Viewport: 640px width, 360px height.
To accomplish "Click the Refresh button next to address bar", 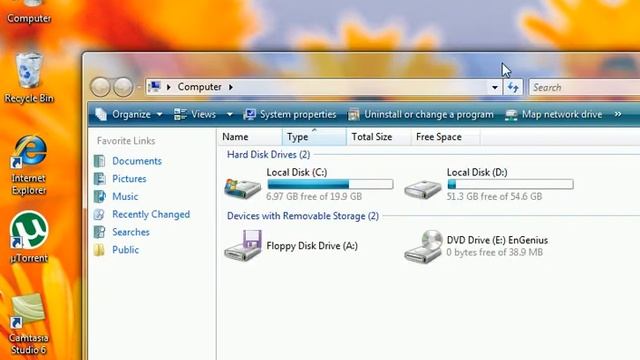I will [513, 87].
